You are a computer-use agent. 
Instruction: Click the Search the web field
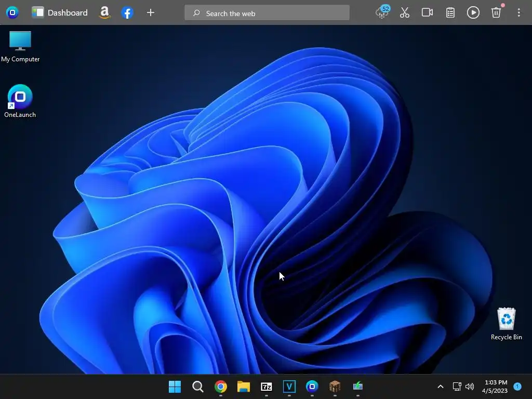click(267, 13)
